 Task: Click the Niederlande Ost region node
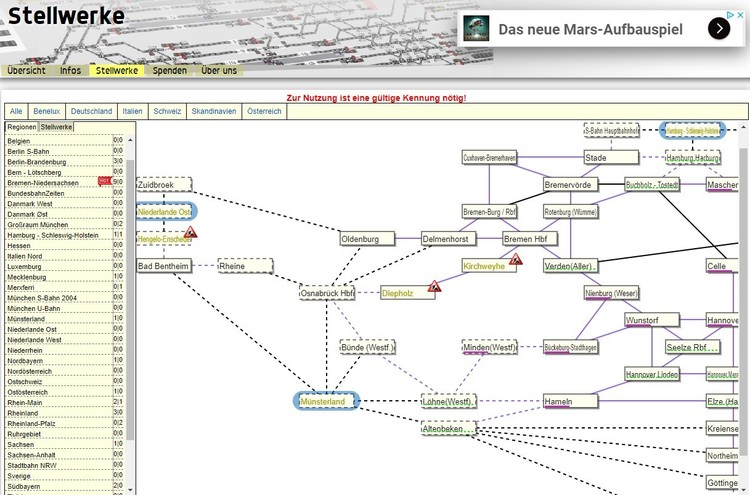(165, 211)
